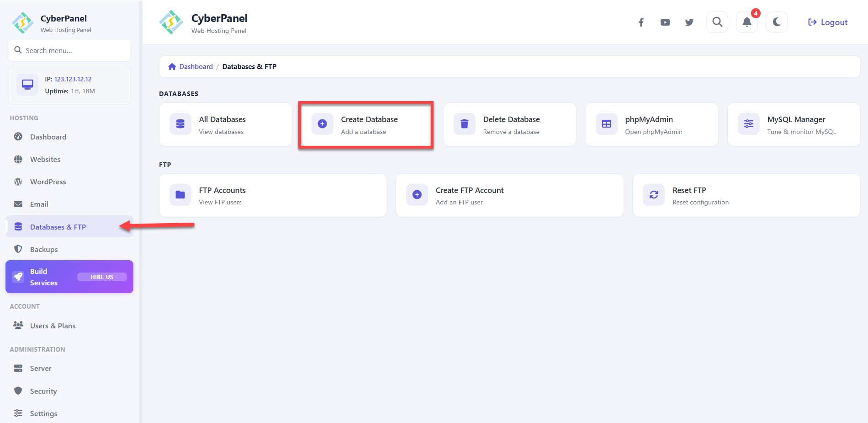Click the FTP Accounts folder icon

180,195
